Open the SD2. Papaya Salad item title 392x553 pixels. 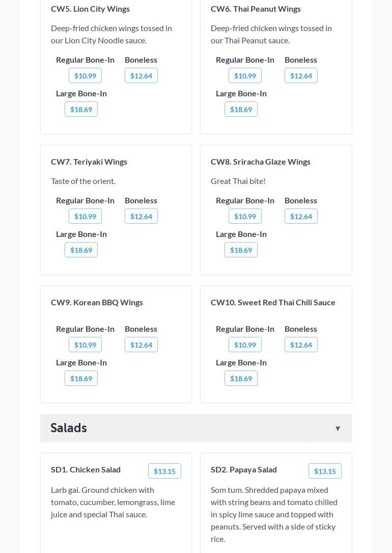click(243, 469)
